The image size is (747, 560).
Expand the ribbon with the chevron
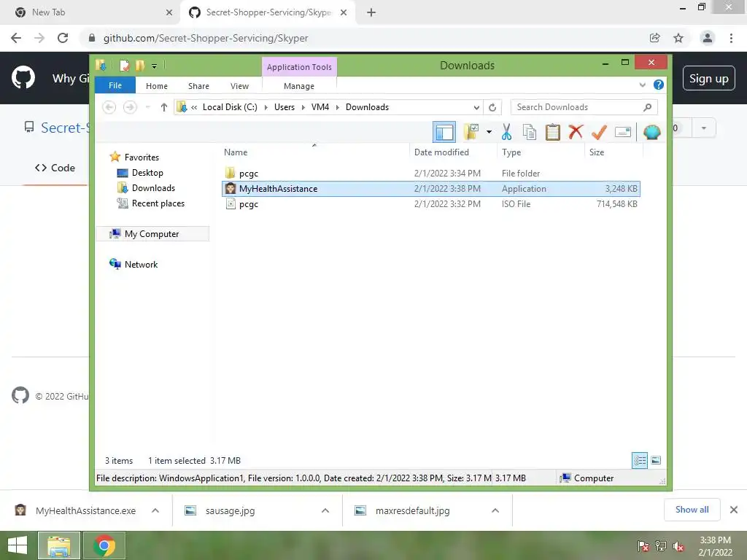pyautogui.click(x=642, y=85)
